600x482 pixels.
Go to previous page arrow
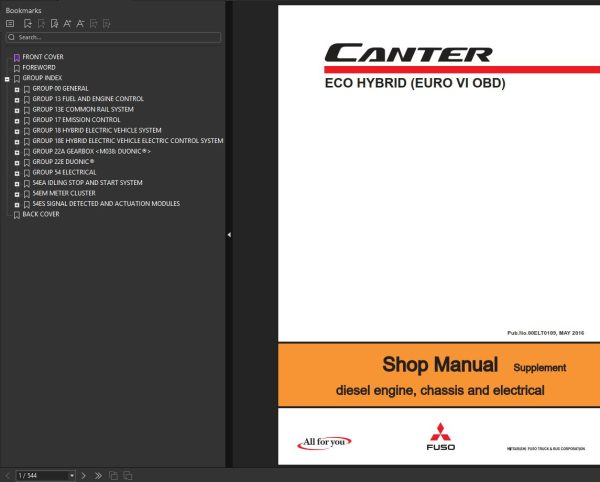click(x=7, y=475)
